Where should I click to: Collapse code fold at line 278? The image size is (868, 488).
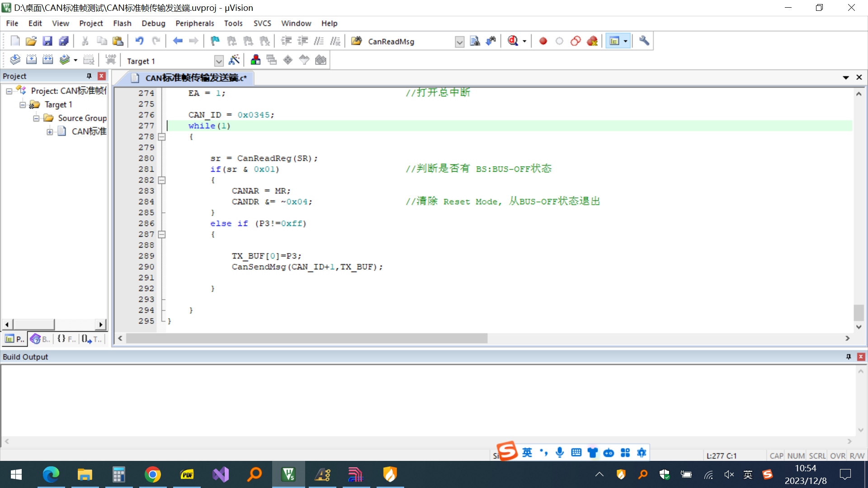pos(162,136)
